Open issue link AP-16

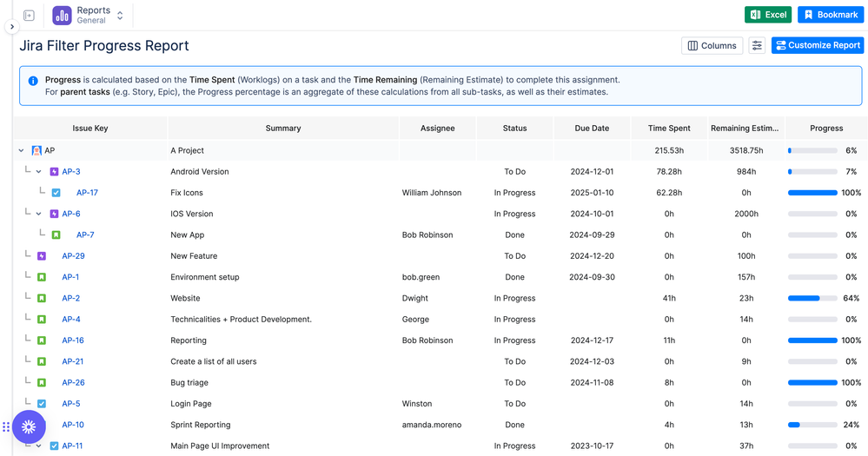[73, 340]
